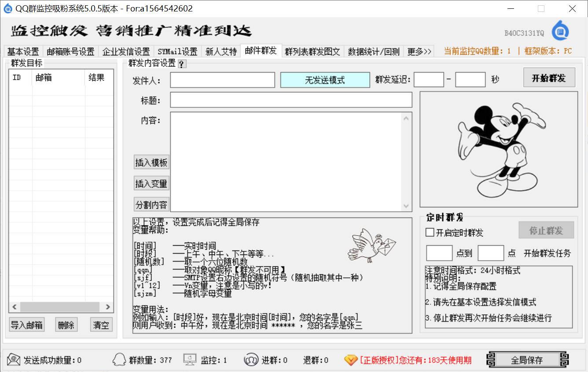The height and width of the screenshot is (372, 588).
Task: Click the ID column header
Action: click(21, 77)
